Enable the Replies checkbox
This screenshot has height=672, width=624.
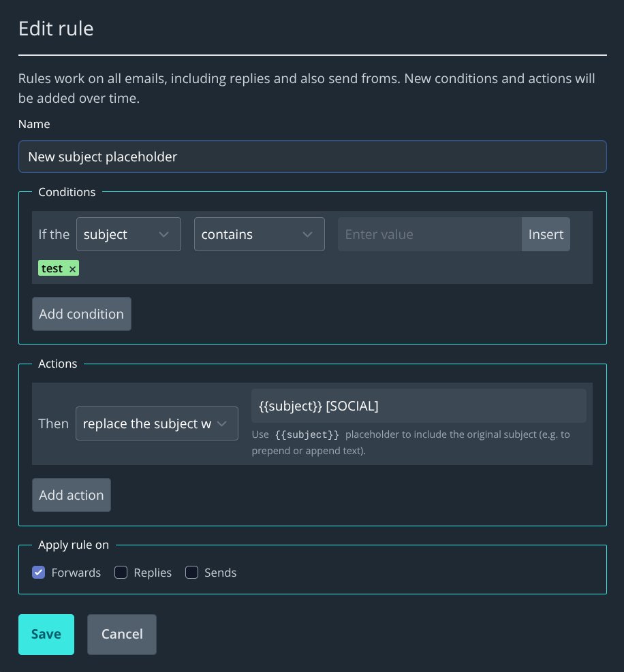tap(121, 572)
